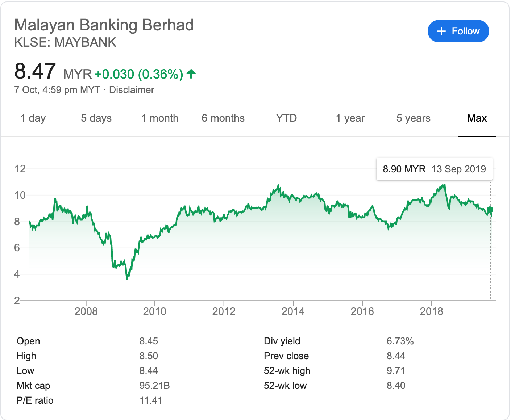Click the green up arrow price indicator
Viewport: 511px width, 420px height.
(x=191, y=74)
